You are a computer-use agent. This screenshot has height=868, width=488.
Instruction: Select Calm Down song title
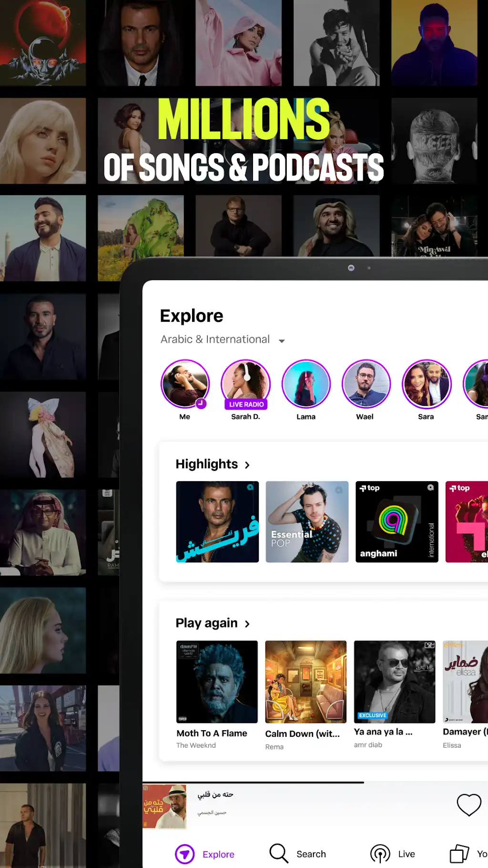(x=302, y=734)
